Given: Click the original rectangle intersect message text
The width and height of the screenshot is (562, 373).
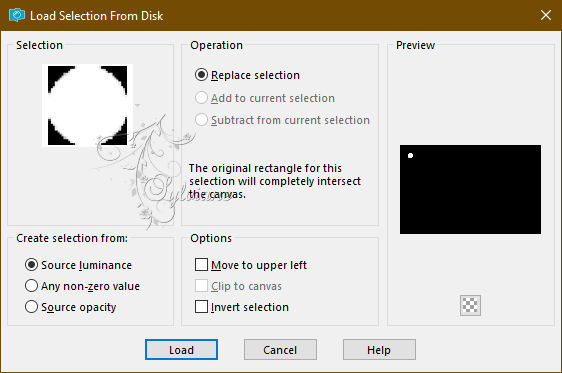Looking at the screenshot, I should tap(275, 181).
